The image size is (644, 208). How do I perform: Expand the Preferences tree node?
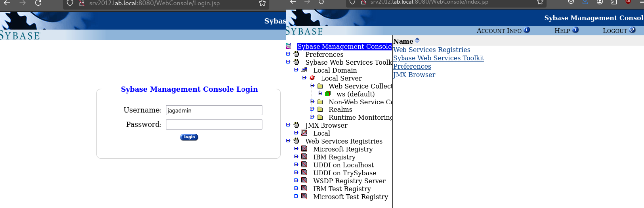pyautogui.click(x=288, y=54)
